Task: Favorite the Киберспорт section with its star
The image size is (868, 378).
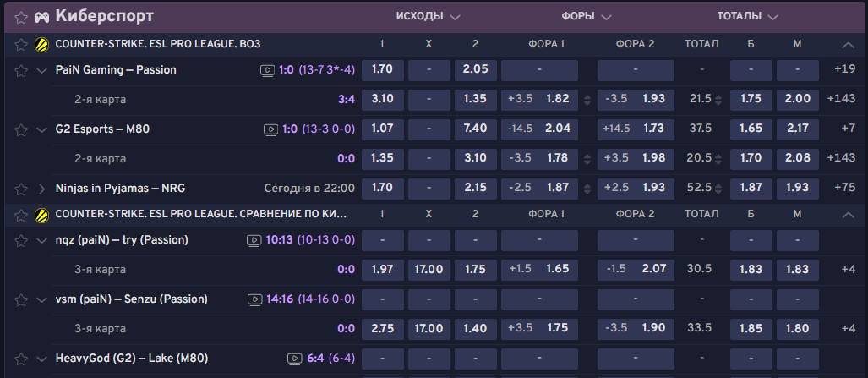Action: (21, 17)
